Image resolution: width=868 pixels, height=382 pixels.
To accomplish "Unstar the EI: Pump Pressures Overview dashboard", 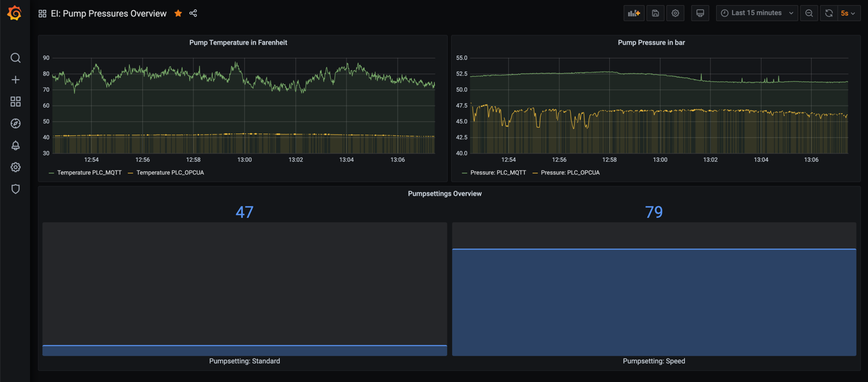I will point(177,13).
